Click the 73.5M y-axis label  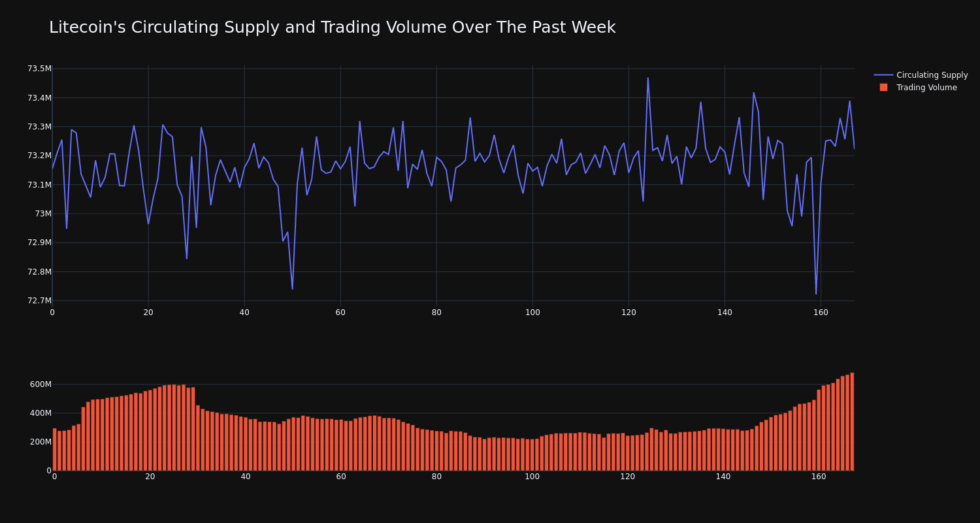coord(39,69)
